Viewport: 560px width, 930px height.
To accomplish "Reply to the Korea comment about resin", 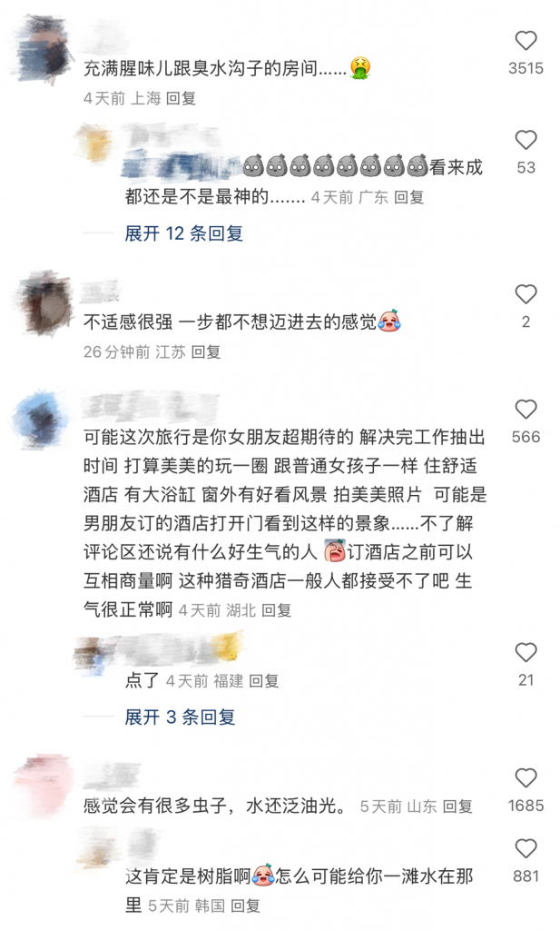I will [x=245, y=905].
